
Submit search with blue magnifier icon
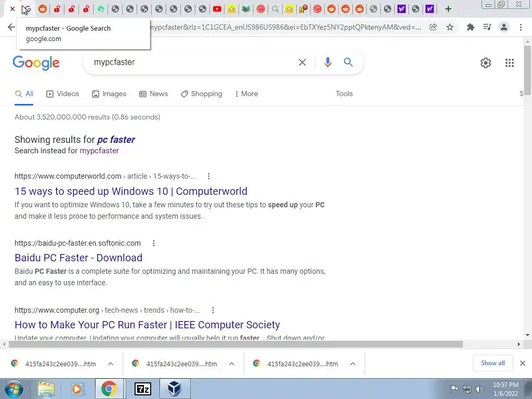348,62
